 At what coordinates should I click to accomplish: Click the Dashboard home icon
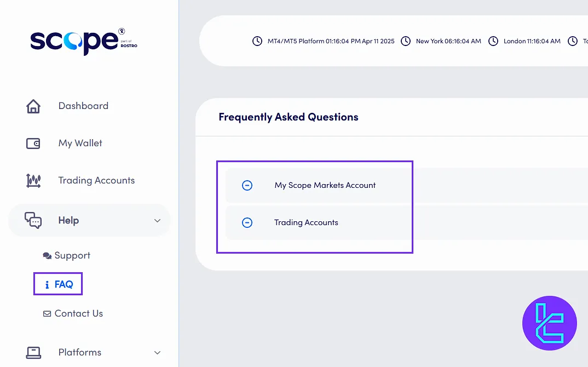click(x=33, y=106)
